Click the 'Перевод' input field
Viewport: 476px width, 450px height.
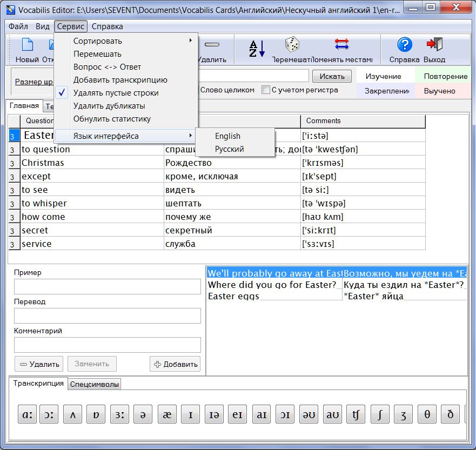(x=108, y=315)
